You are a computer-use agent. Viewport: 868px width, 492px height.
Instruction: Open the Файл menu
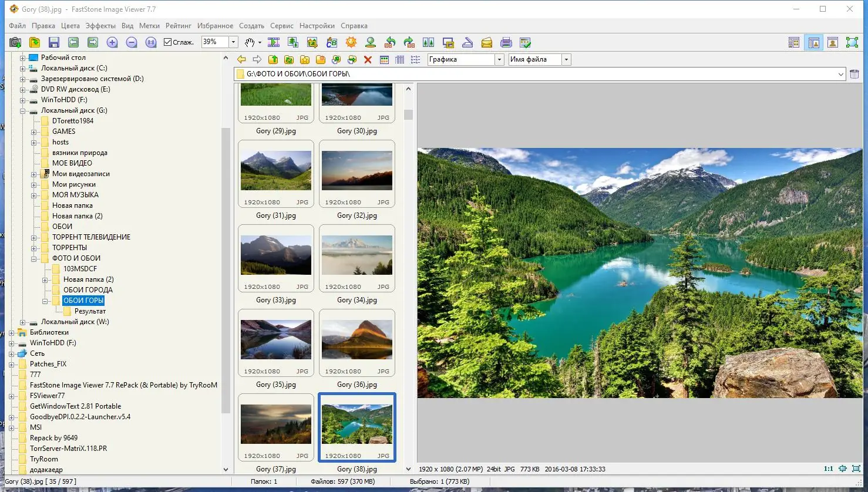coord(17,26)
